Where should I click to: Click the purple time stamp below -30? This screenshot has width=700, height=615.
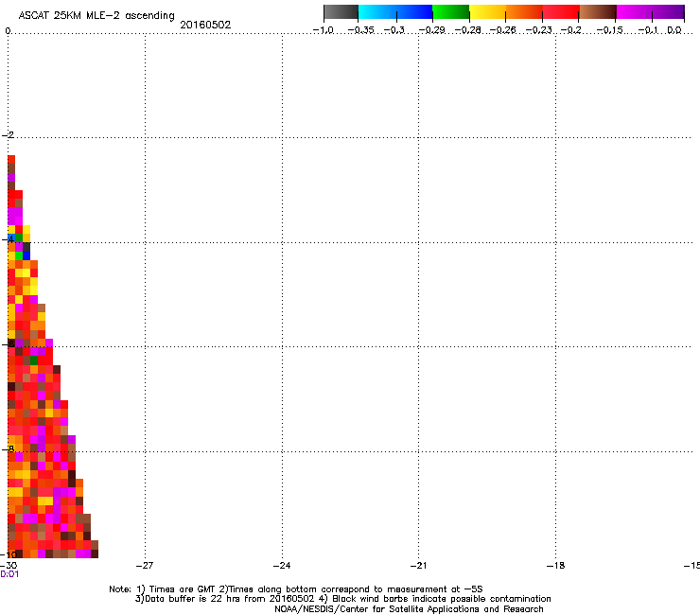coord(9,574)
